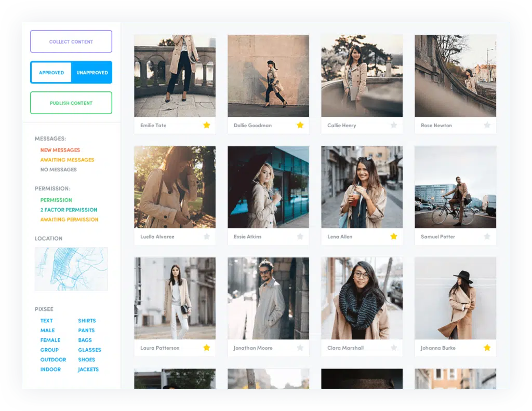
Task: Open the location map preview
Action: click(71, 269)
